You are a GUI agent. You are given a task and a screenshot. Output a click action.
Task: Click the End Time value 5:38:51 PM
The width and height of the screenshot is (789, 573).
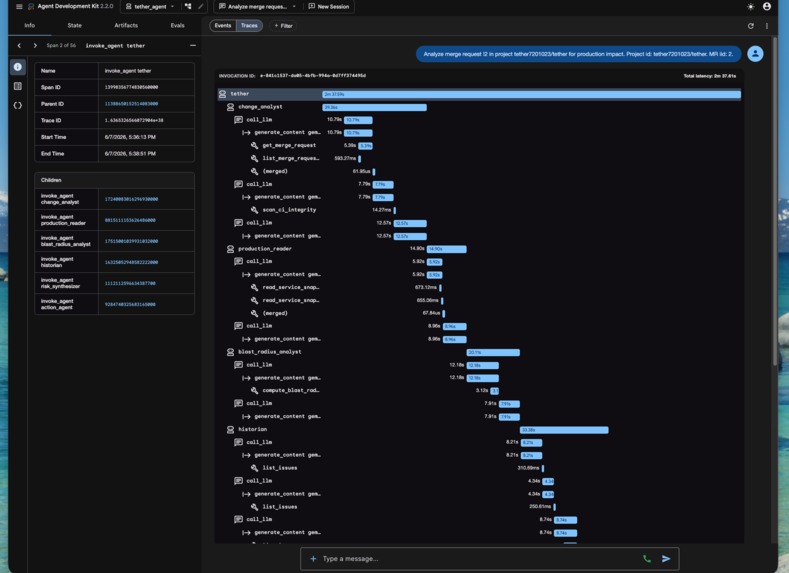(130, 153)
